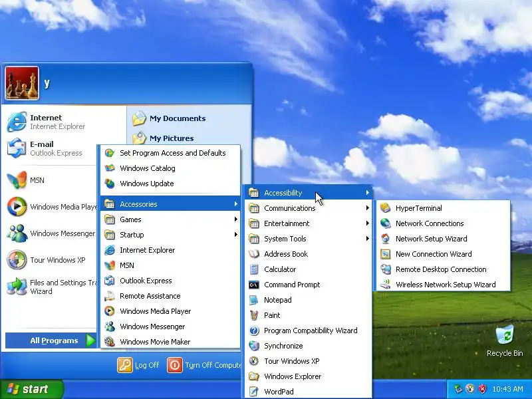Expand the Communications submenu arrow
The width and height of the screenshot is (532, 399).
pyautogui.click(x=368, y=208)
